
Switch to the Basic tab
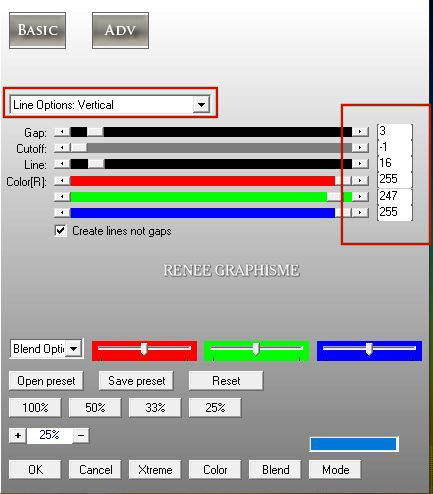click(37, 30)
